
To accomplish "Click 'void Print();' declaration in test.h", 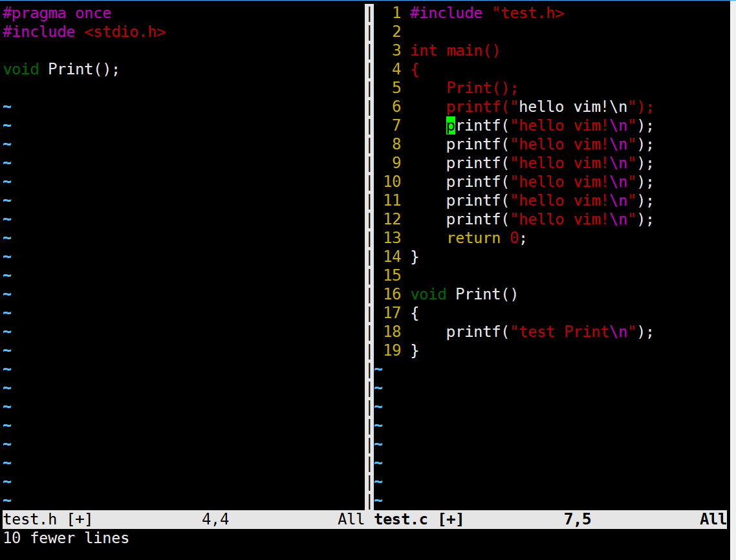I will click(x=61, y=69).
